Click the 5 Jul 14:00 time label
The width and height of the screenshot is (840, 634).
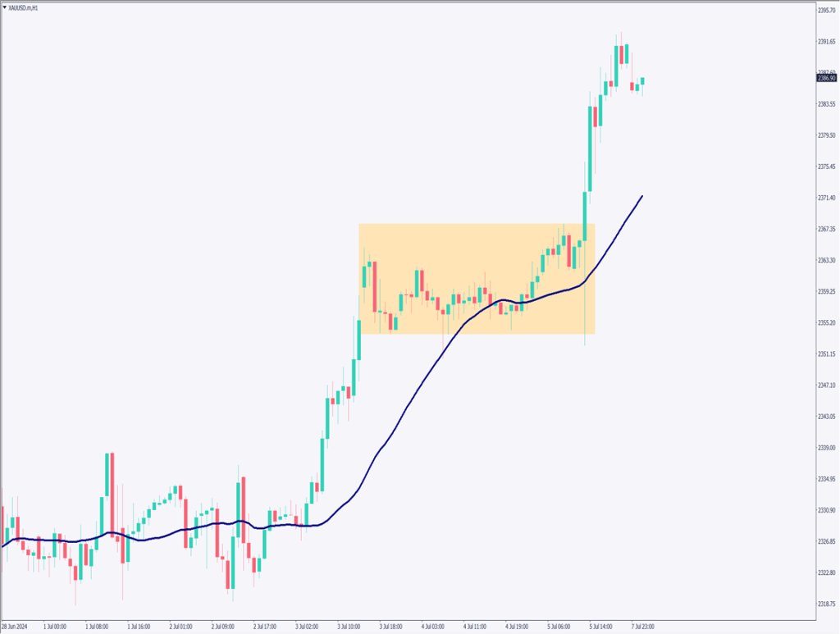pos(602,626)
